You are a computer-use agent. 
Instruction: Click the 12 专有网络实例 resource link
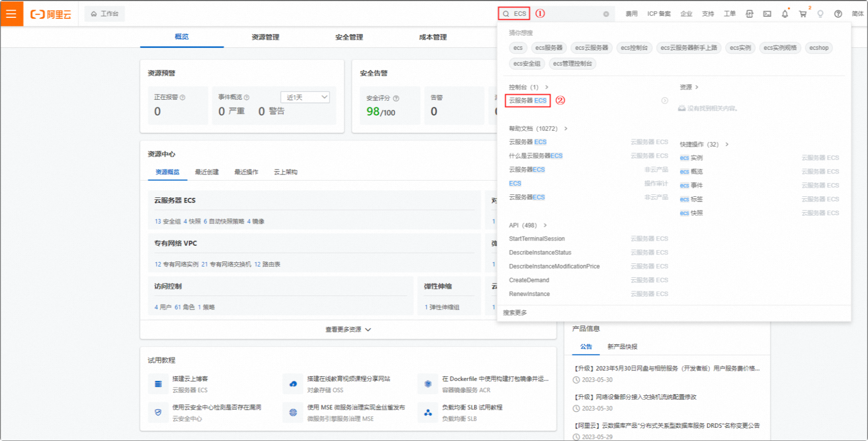click(x=176, y=264)
